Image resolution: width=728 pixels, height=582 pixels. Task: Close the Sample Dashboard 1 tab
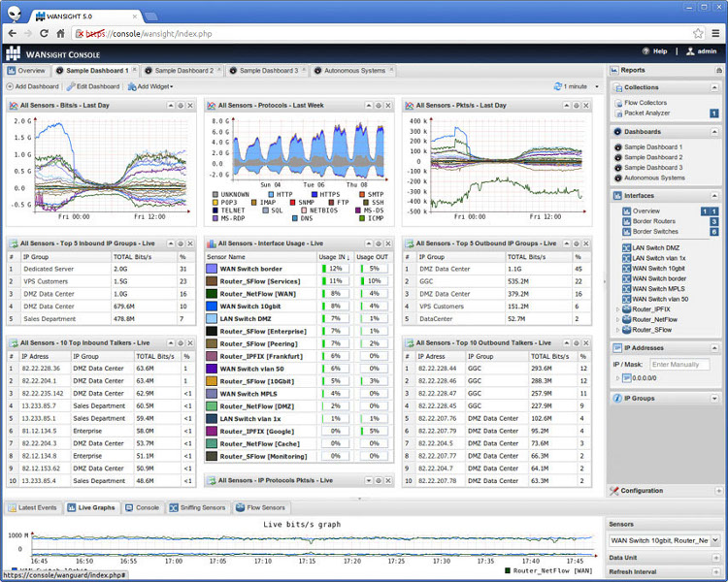click(x=134, y=70)
